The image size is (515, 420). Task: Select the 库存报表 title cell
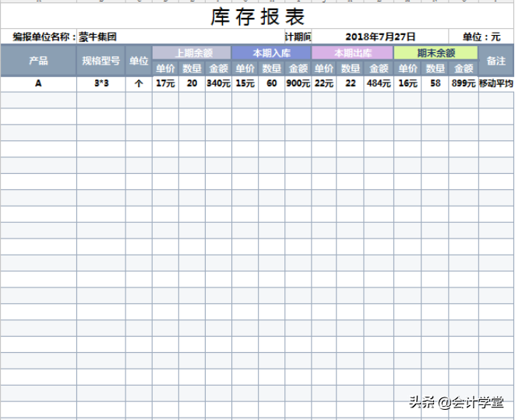click(x=257, y=16)
